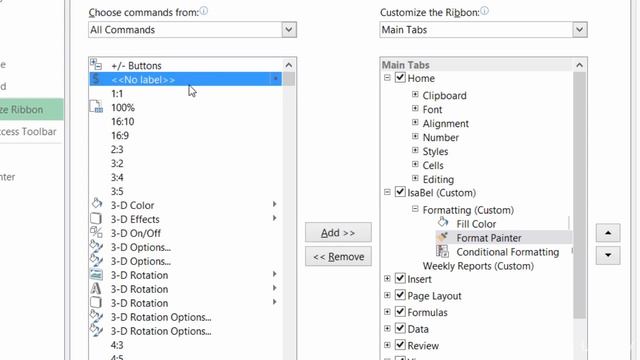The width and height of the screenshot is (640, 360).
Task: Click the Conditional Formatting icon
Action: (442, 251)
